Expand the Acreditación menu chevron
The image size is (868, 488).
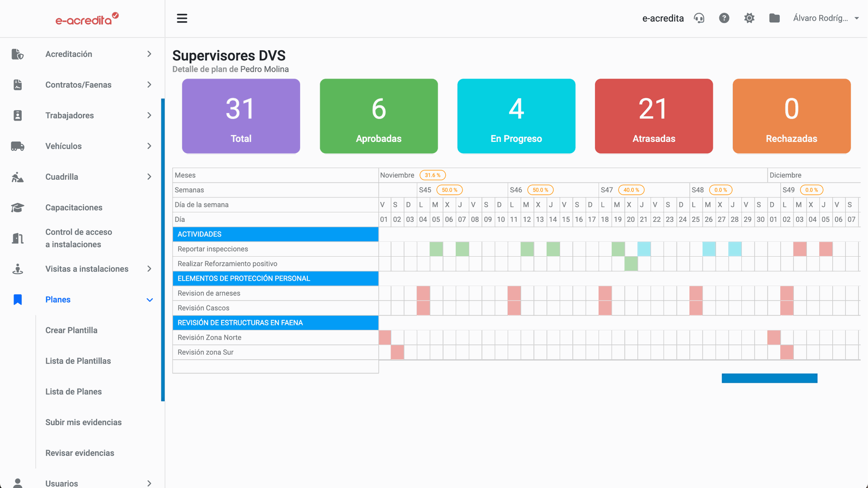(149, 54)
